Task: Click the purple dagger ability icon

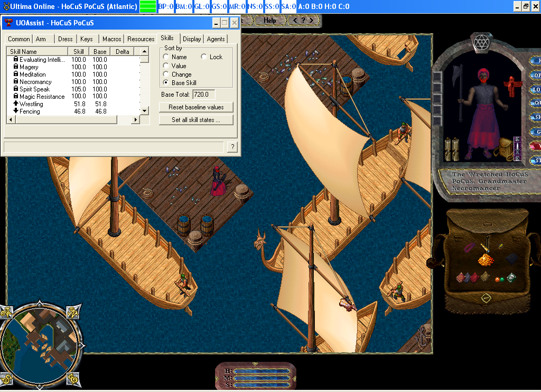Action: pyautogui.click(x=517, y=148)
